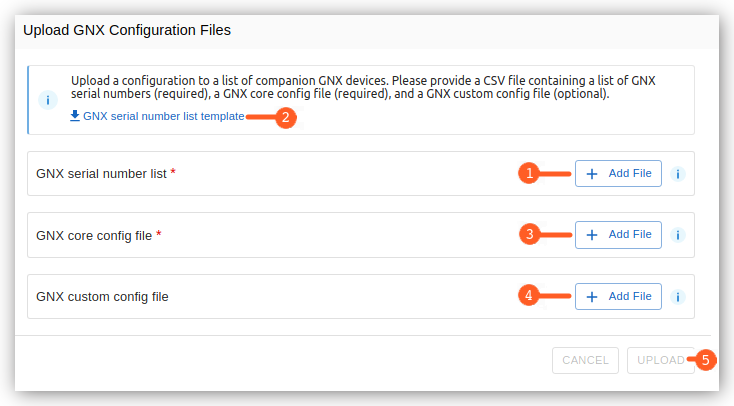Click the orange callout marker number 3
Viewport: 734px width, 406px height.
[x=529, y=234]
